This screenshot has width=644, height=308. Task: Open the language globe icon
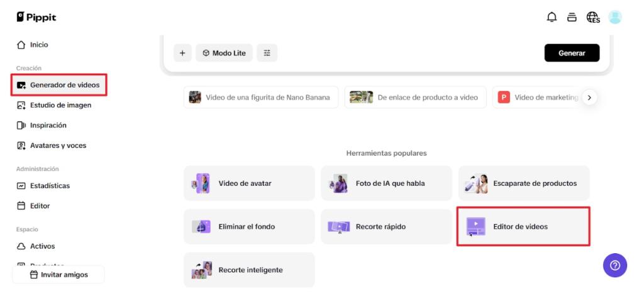(592, 17)
